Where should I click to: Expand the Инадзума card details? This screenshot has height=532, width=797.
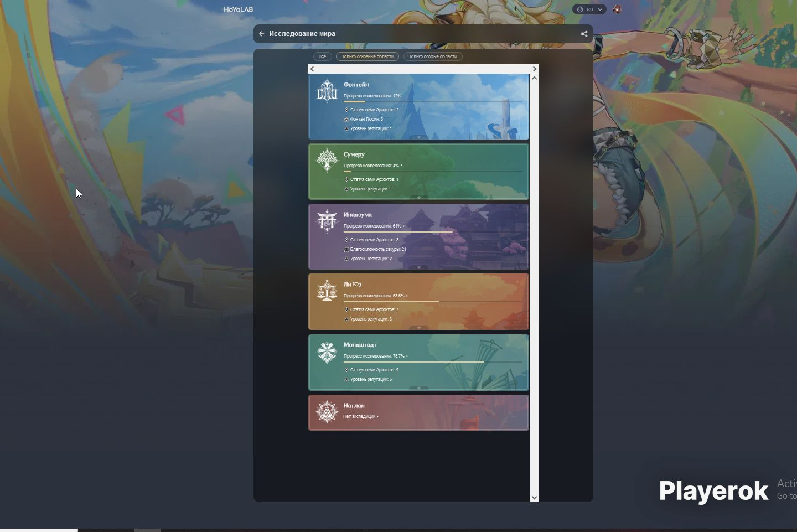coord(419,267)
